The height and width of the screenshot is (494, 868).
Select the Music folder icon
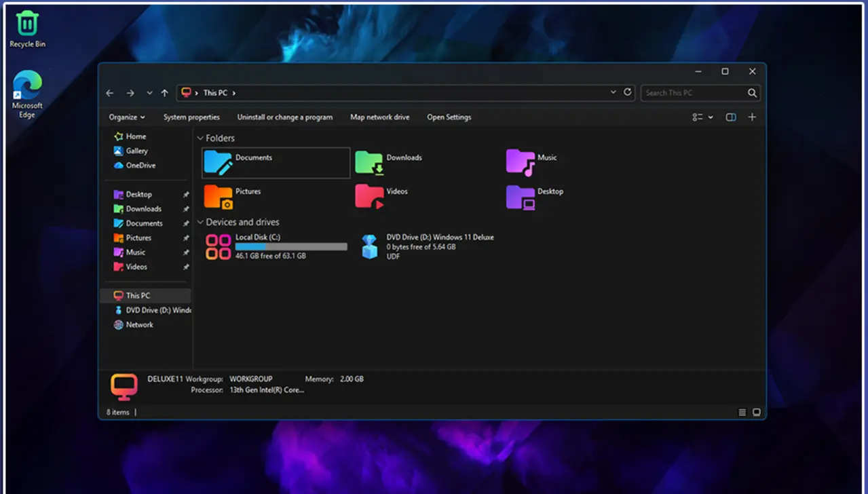click(521, 162)
